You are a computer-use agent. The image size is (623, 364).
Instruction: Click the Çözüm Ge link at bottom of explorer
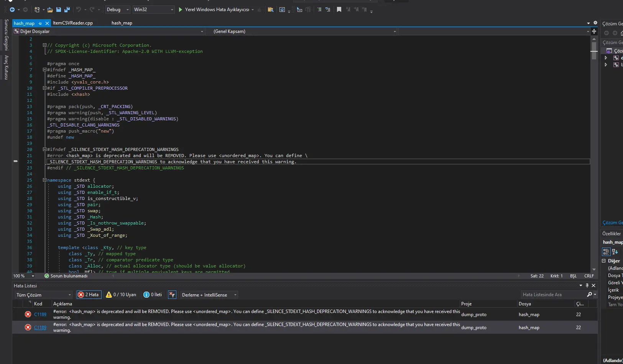612,223
